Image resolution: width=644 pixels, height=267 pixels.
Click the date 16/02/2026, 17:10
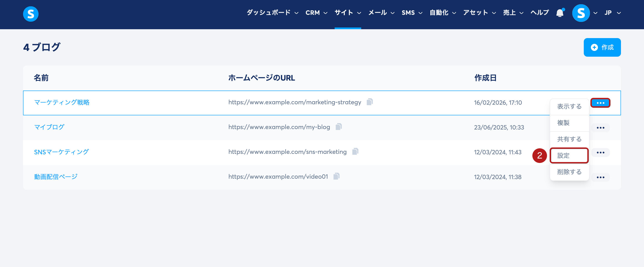498,103
